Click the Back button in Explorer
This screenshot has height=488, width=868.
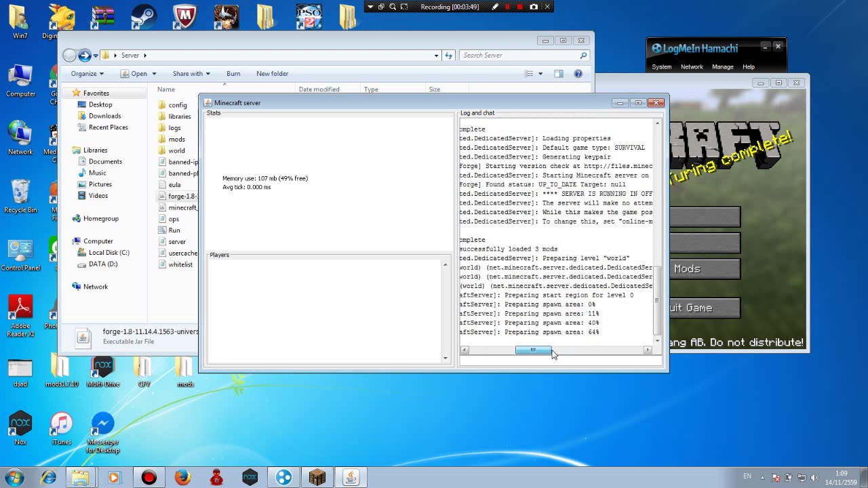69,56
